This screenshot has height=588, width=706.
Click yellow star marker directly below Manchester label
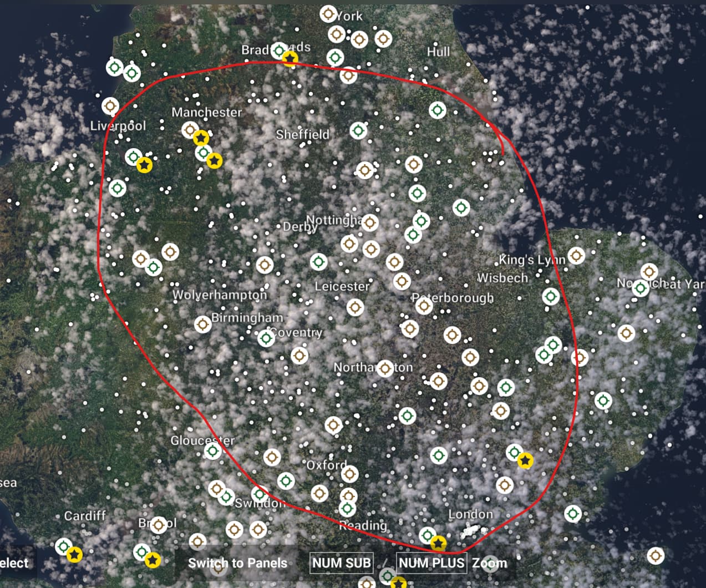[201, 138]
